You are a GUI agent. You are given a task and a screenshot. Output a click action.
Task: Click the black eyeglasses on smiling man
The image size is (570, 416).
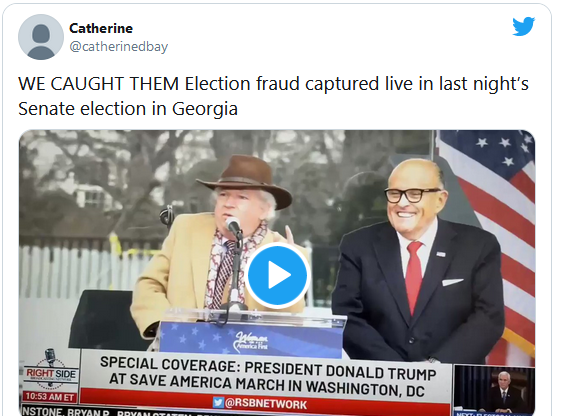pos(412,195)
